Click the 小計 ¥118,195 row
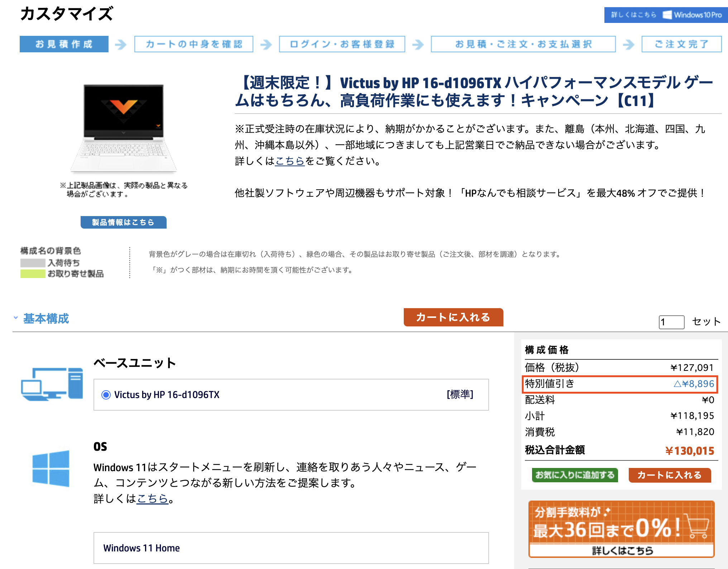 pyautogui.click(x=620, y=416)
